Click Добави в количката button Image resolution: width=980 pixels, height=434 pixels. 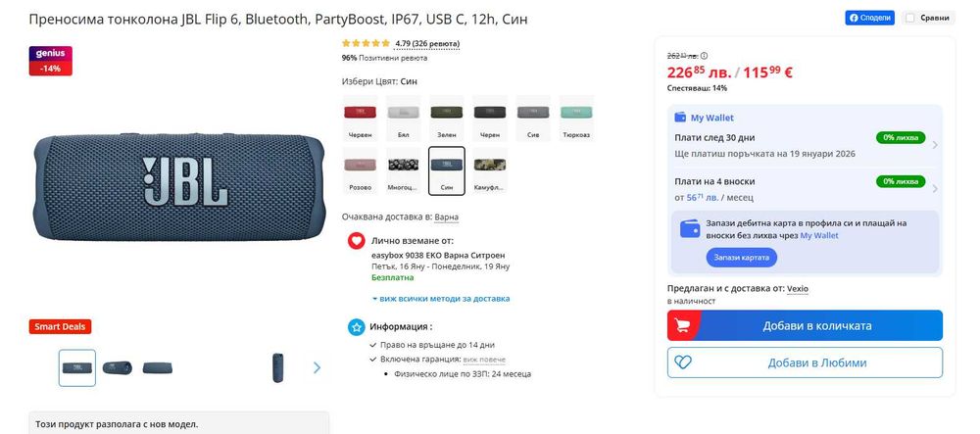click(805, 325)
